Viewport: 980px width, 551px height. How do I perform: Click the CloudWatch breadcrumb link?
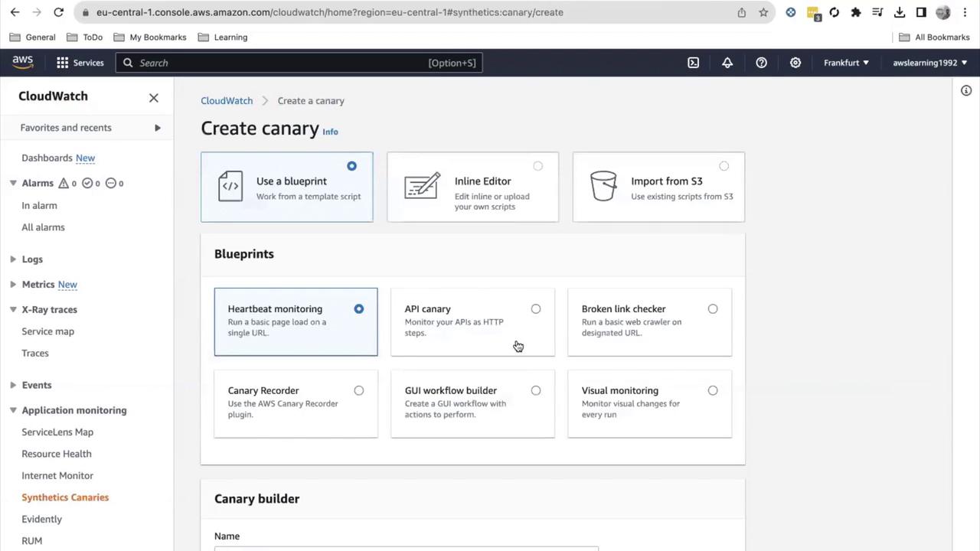(227, 101)
